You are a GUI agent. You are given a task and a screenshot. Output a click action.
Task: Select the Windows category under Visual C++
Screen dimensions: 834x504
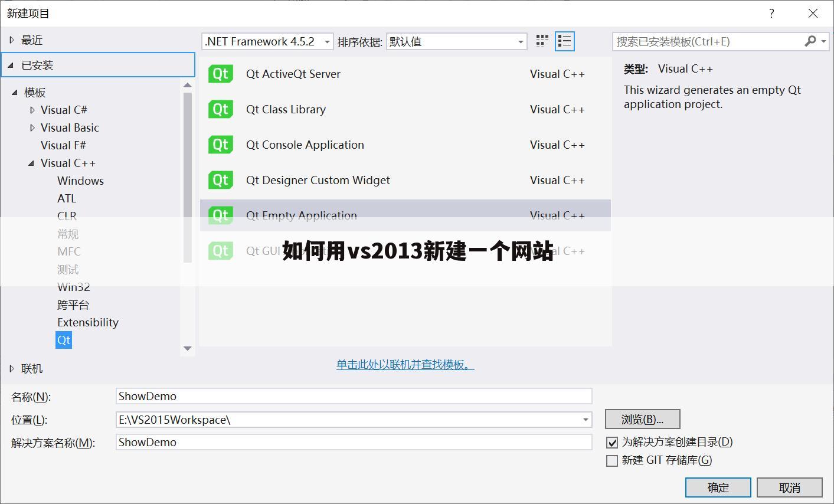[x=80, y=181]
